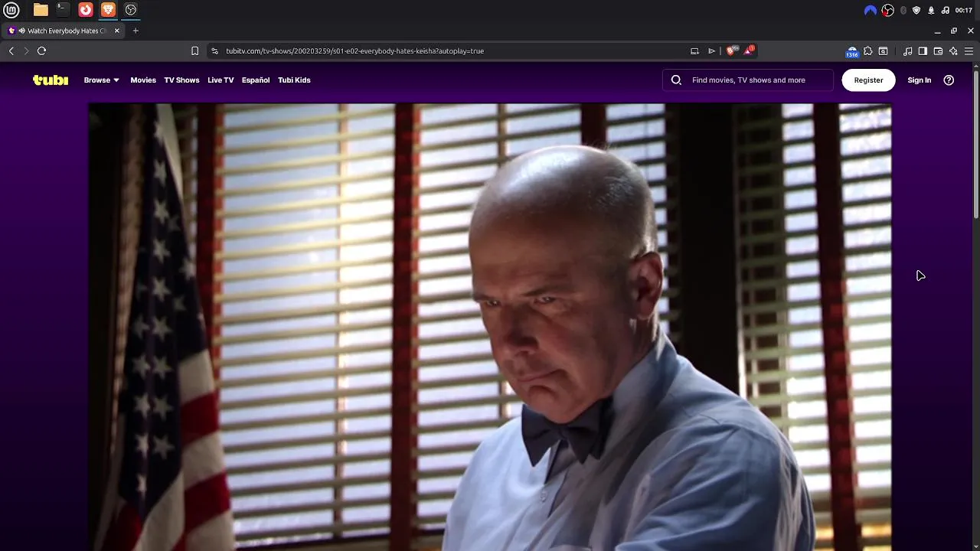Click the install app icon in address bar

click(x=694, y=51)
